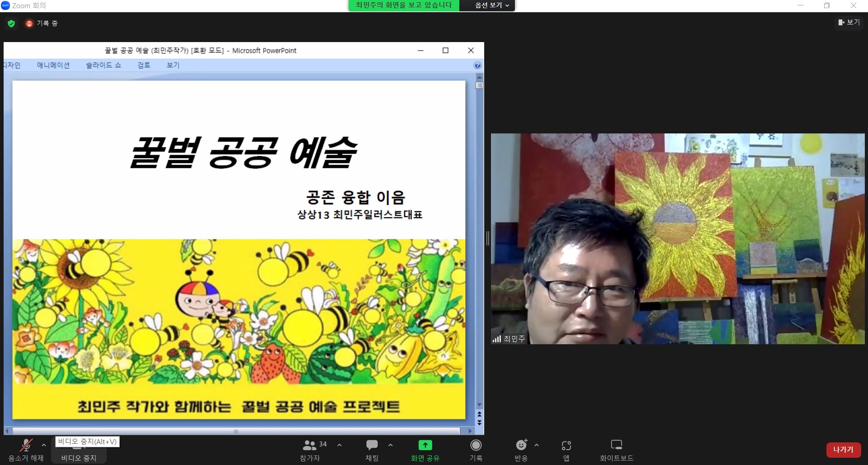The image size is (868, 465).
Task: Open the chat panel (채팅)
Action: pos(372,450)
